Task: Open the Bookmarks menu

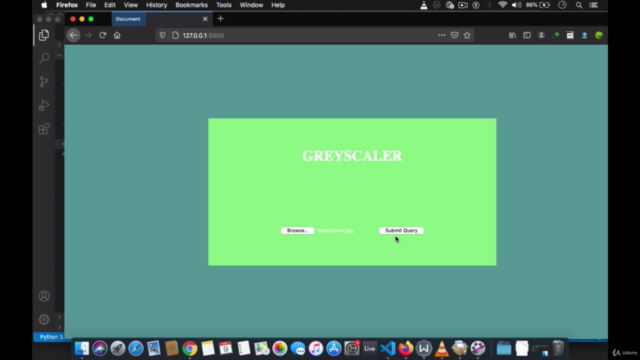Action: pos(191,5)
